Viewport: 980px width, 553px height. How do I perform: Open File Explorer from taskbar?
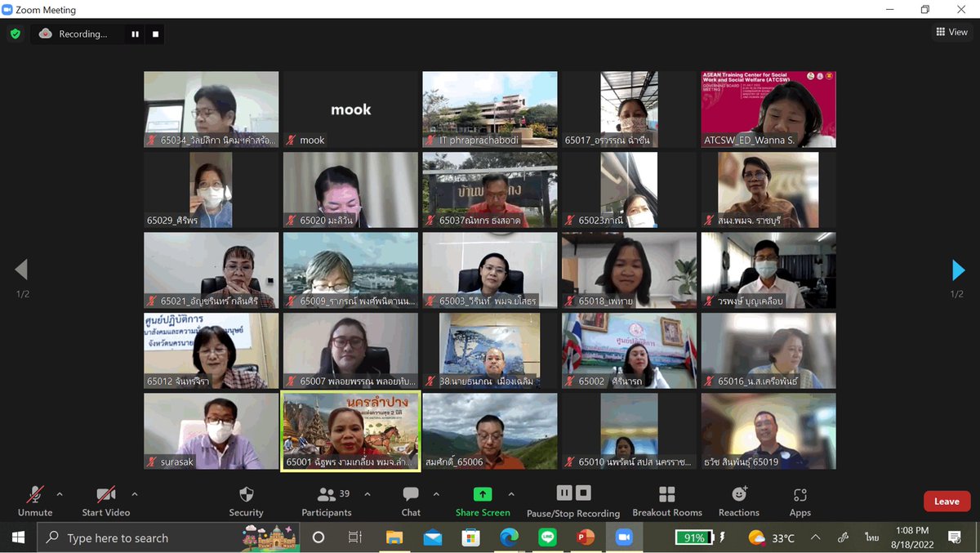click(394, 537)
